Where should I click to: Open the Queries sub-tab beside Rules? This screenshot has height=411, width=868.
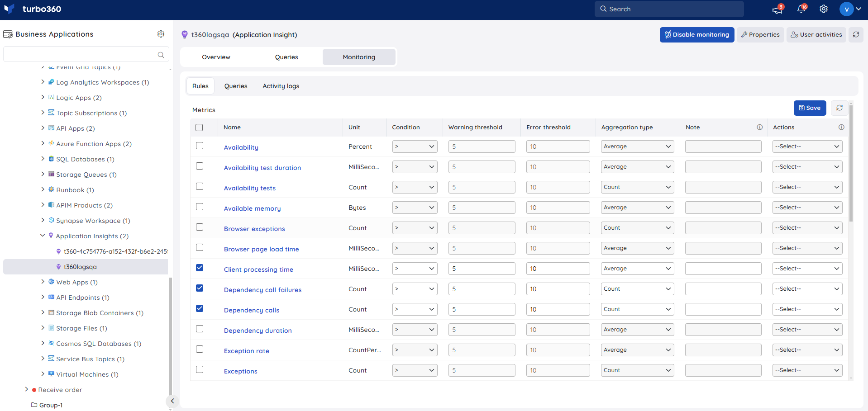pos(236,86)
